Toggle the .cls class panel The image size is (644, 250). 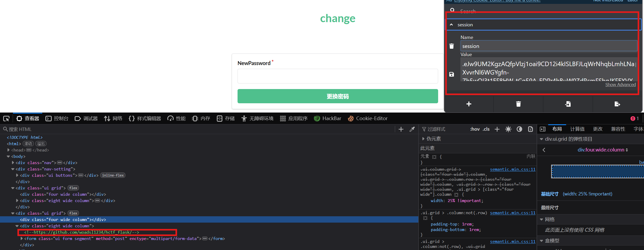click(x=486, y=129)
